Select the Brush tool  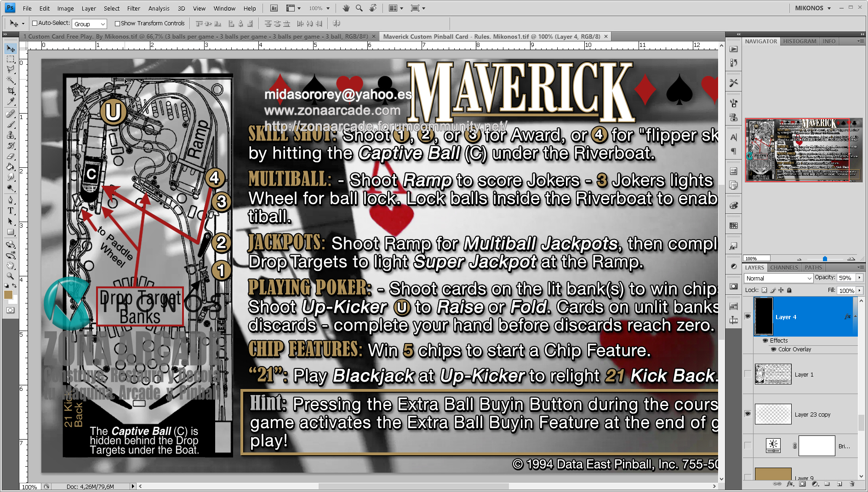click(10, 124)
